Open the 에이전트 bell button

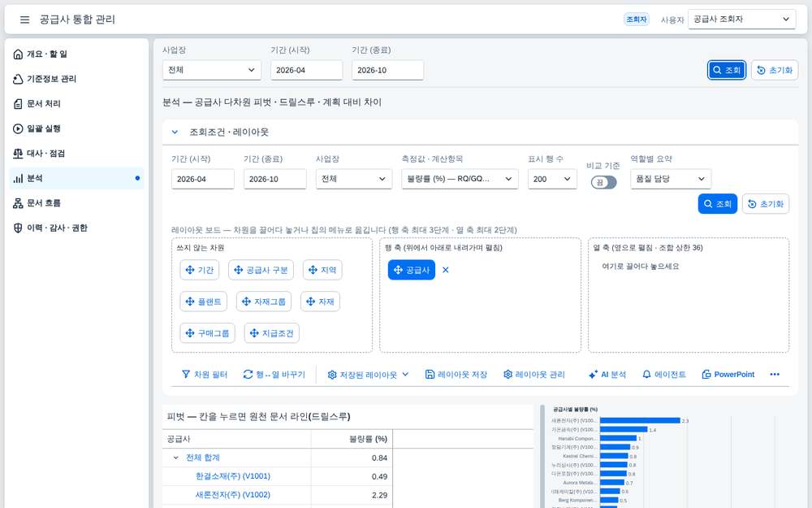coord(664,374)
